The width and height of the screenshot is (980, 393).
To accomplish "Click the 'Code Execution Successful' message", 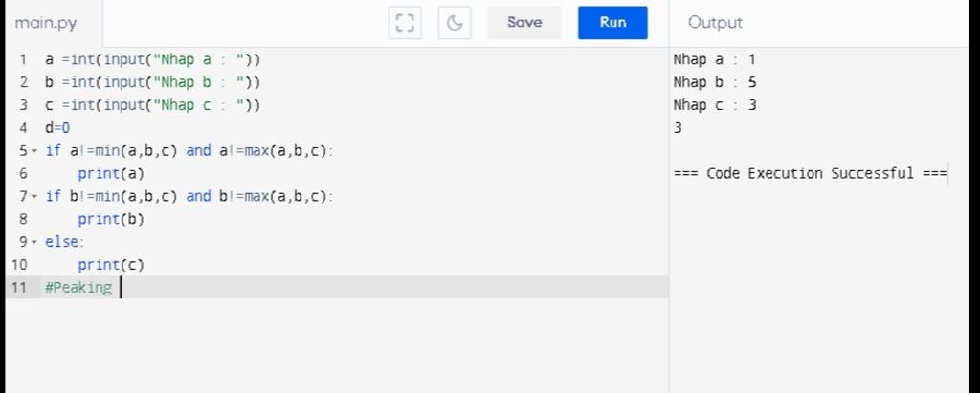I will coord(810,174).
